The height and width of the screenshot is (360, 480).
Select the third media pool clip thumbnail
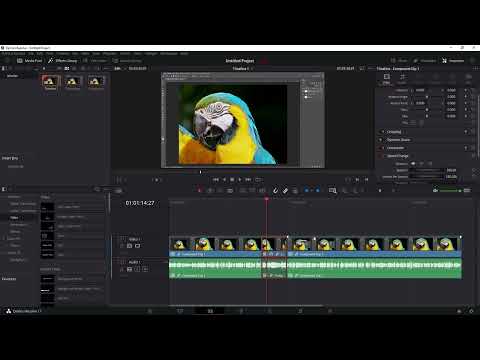click(96, 82)
